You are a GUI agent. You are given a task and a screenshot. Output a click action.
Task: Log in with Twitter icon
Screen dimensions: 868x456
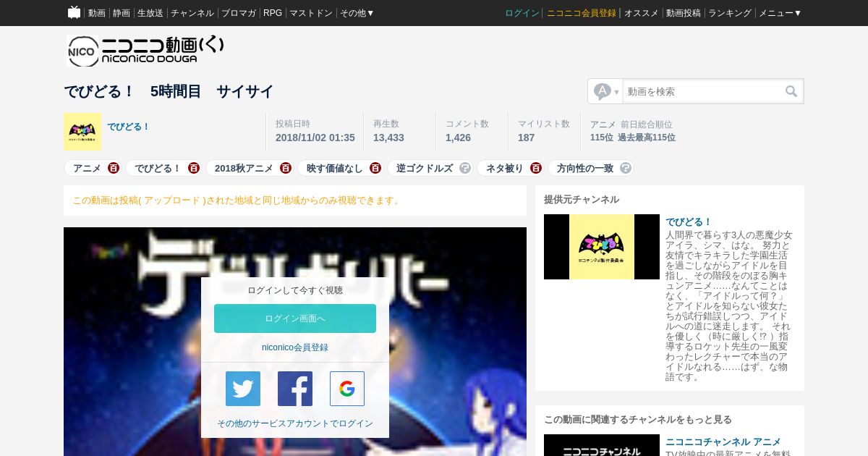(243, 389)
